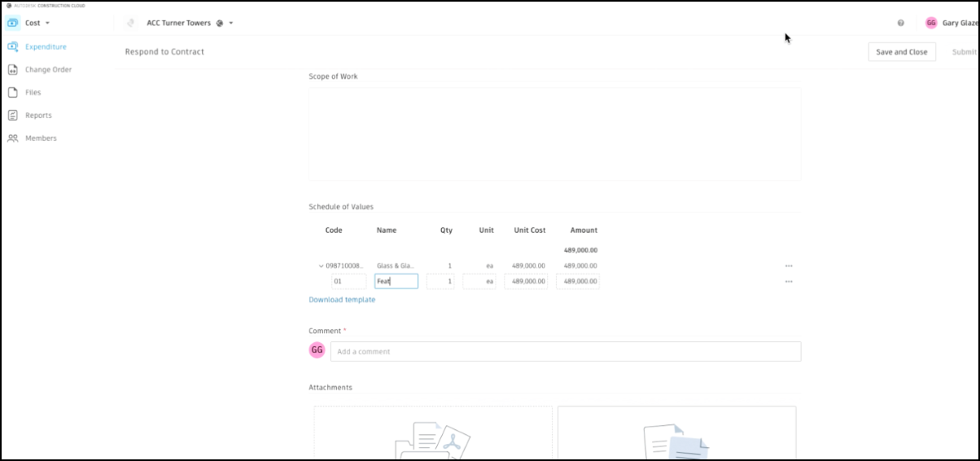Open the Gary Glaze user menu
This screenshot has width=980, height=461.
960,23
